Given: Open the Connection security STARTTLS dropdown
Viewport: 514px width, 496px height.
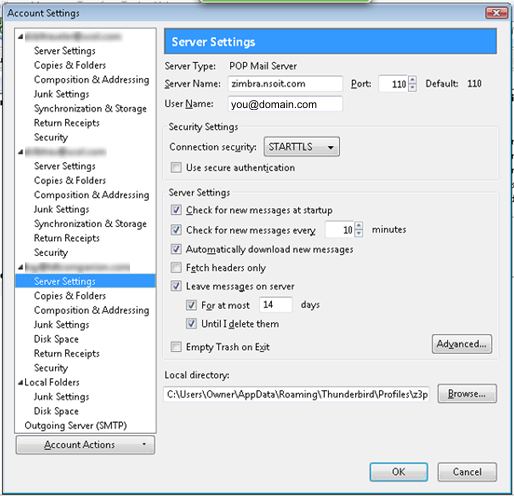Looking at the screenshot, I should point(302,147).
